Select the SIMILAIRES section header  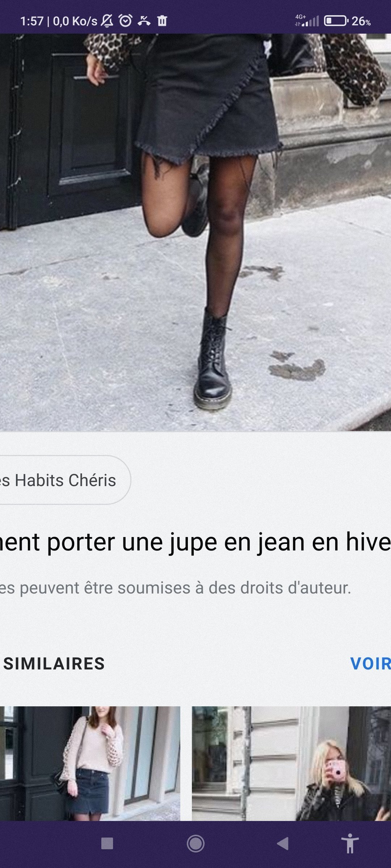coord(54,664)
